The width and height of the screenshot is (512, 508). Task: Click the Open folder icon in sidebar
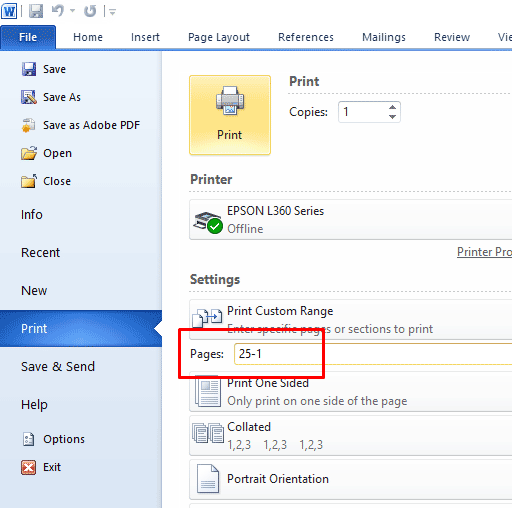point(29,153)
